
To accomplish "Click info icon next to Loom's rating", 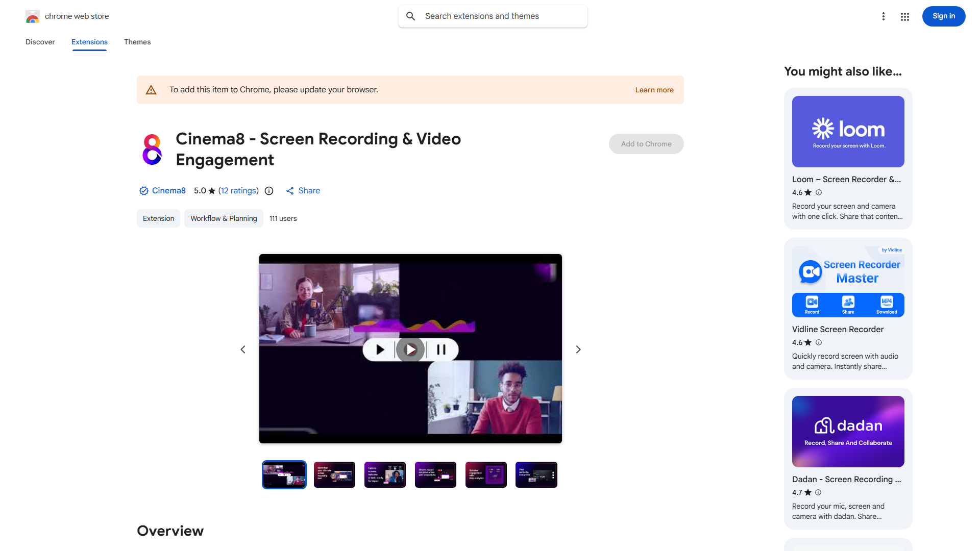I will (x=819, y=192).
